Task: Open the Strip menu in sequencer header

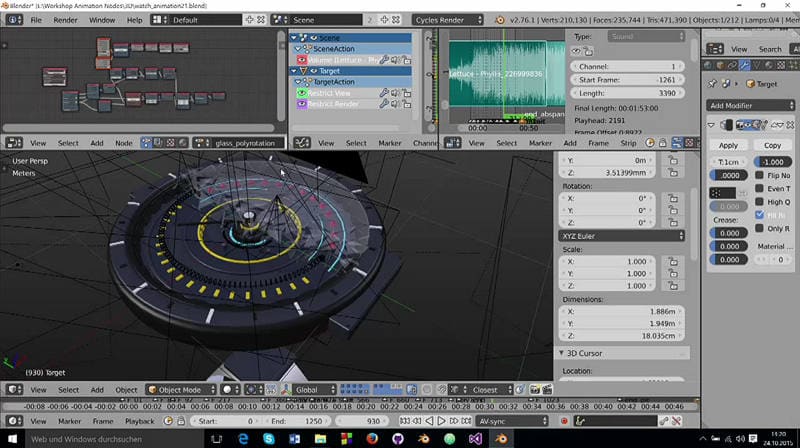Action: [x=626, y=143]
